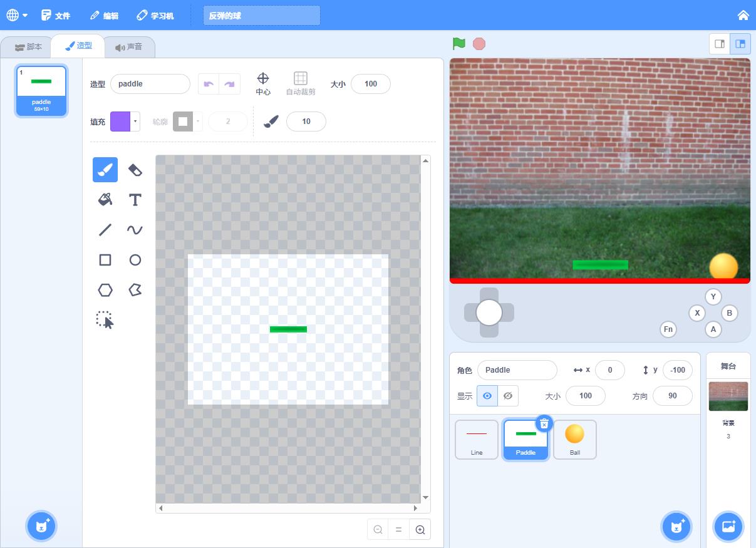Screen dimensions: 756x548
Task: Edit sprite direction field 90
Action: (673, 396)
